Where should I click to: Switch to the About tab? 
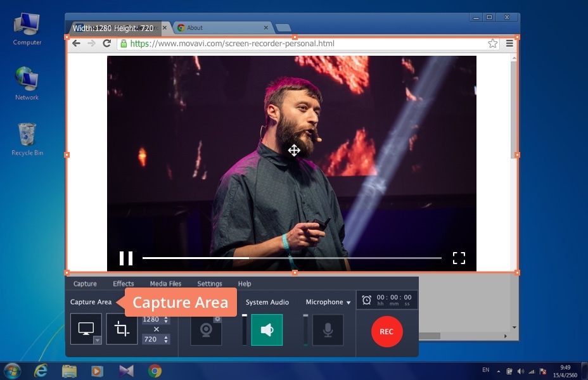coord(222,28)
